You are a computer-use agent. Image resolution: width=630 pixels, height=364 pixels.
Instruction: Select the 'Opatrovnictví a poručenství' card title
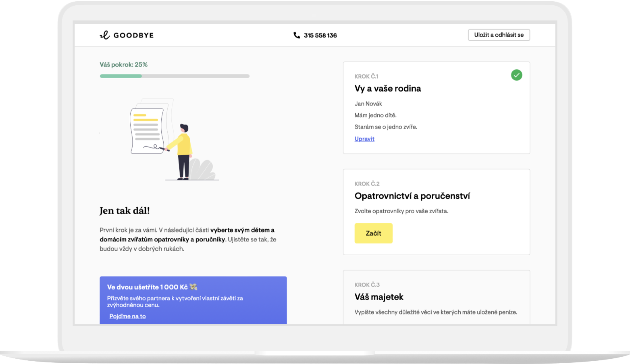coord(412,196)
